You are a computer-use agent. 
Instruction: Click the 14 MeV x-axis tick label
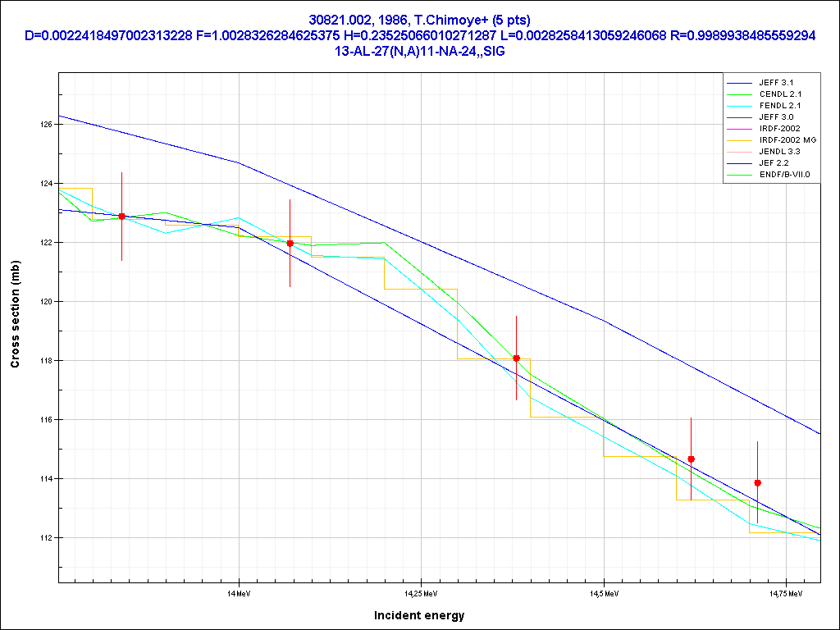239,592
